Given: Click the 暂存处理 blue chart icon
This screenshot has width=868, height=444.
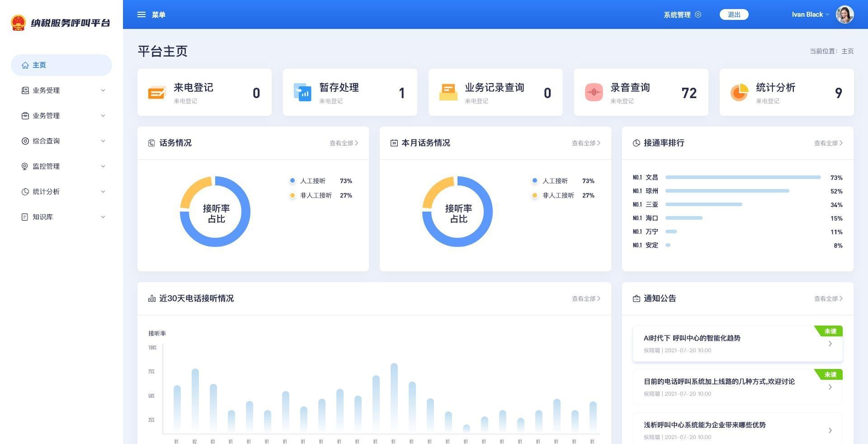Looking at the screenshot, I should pos(302,93).
